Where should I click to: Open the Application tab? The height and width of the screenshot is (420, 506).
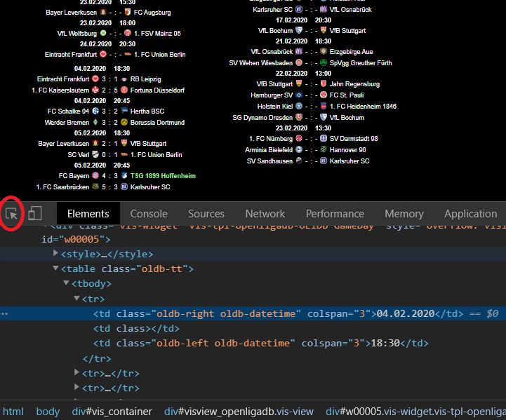[x=470, y=214]
